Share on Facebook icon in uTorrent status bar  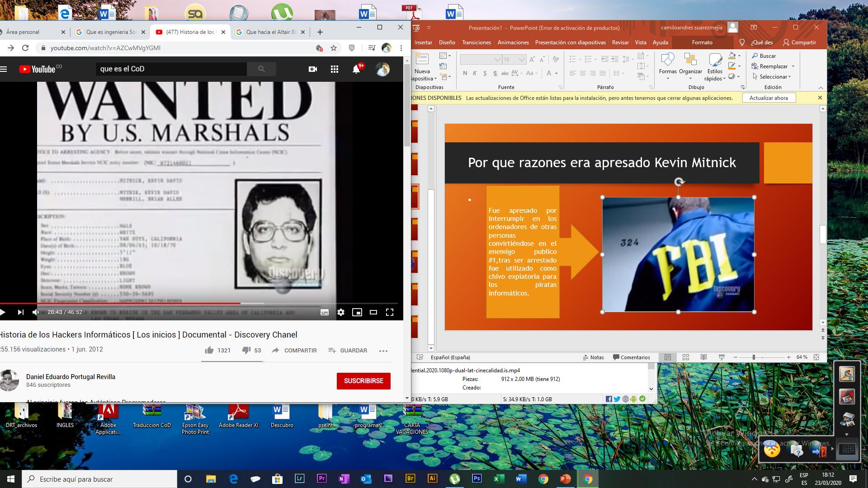pyautogui.click(x=609, y=399)
